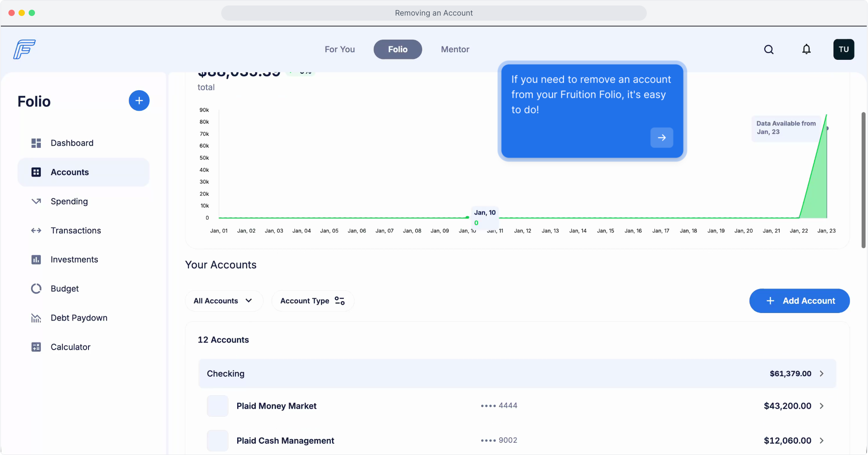Click the Add Account button
868x455 pixels.
(799, 301)
